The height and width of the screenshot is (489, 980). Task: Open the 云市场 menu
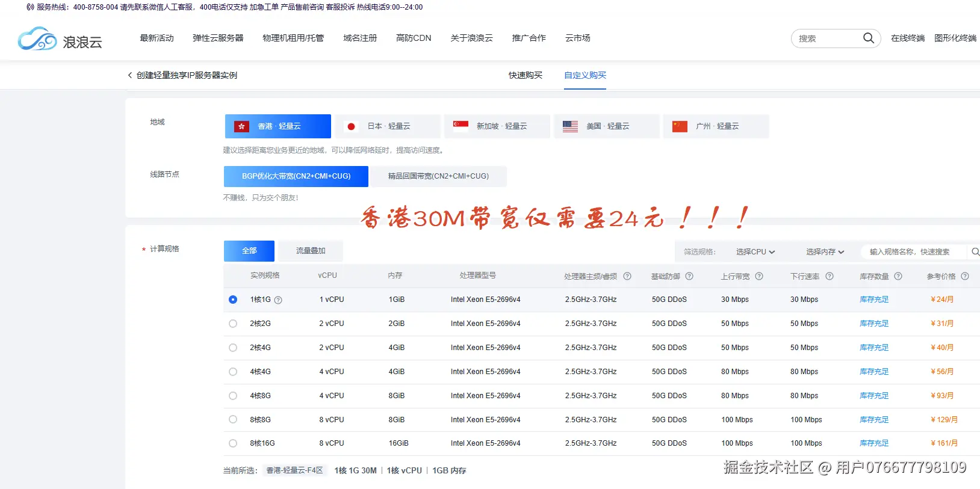pos(577,38)
